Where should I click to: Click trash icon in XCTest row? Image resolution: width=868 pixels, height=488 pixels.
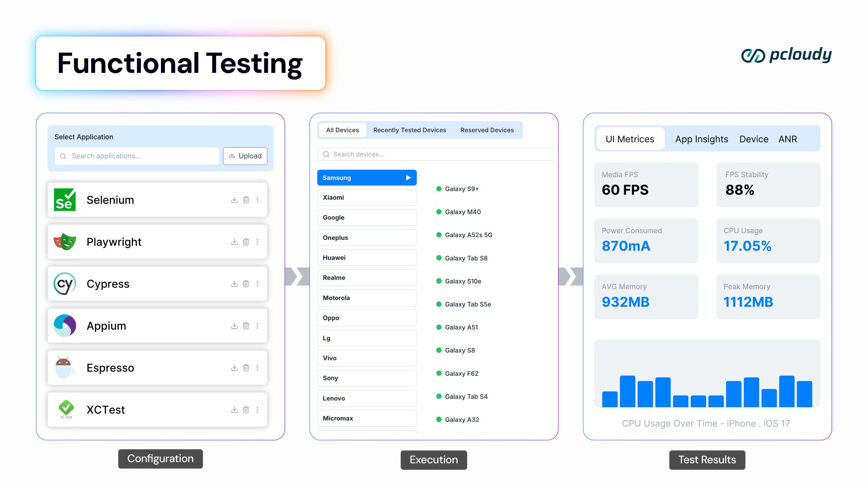(246, 410)
